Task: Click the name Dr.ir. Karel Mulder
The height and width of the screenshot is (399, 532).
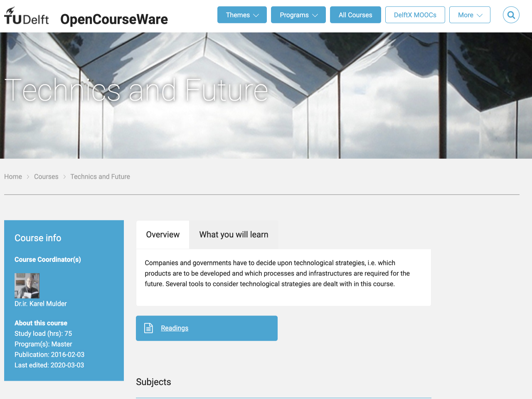Action: [x=41, y=304]
